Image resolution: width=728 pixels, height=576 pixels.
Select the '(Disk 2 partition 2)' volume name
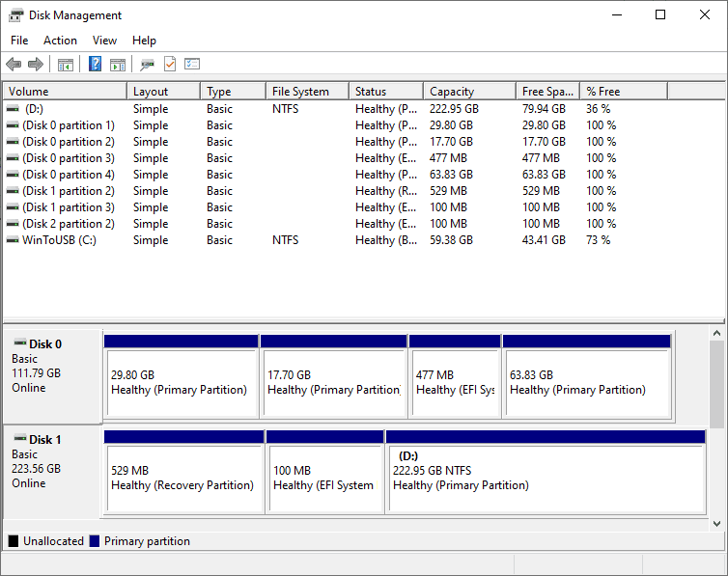click(x=69, y=224)
